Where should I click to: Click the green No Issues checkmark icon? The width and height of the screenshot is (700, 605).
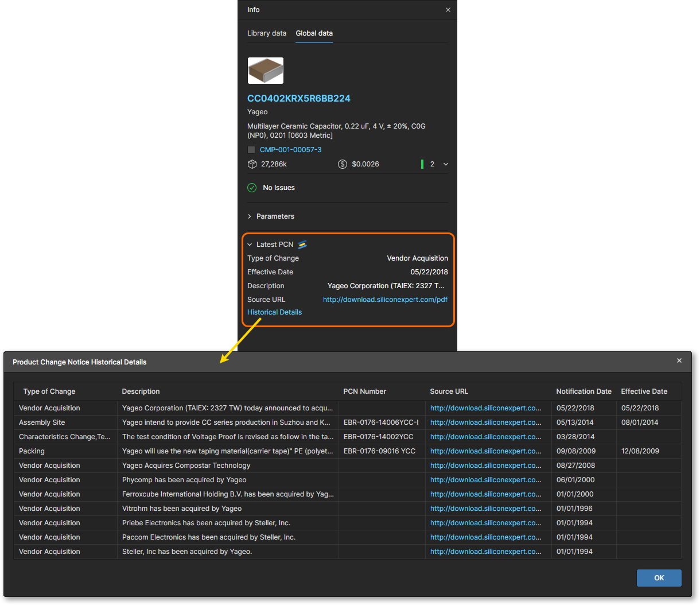252,188
